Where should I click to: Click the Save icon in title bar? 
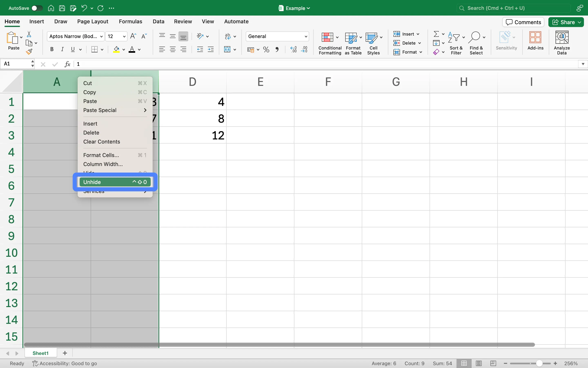point(62,8)
